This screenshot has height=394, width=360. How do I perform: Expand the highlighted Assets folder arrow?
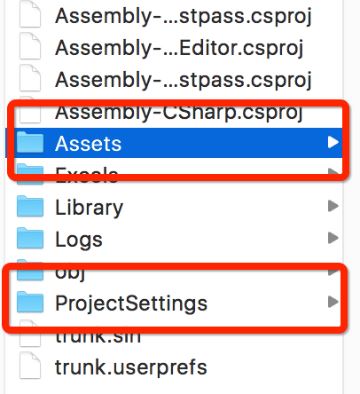click(x=333, y=142)
